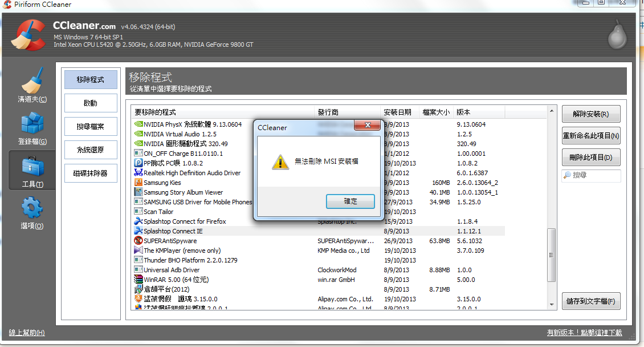The height and width of the screenshot is (347, 644).
Task: Click the Thunder BHO Platform icon
Action: [138, 260]
